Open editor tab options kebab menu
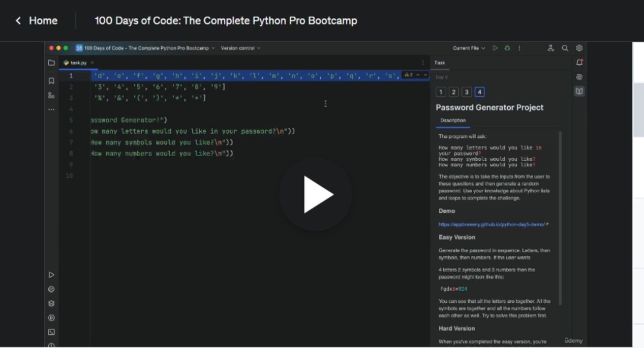This screenshot has width=644, height=348. coord(423,63)
